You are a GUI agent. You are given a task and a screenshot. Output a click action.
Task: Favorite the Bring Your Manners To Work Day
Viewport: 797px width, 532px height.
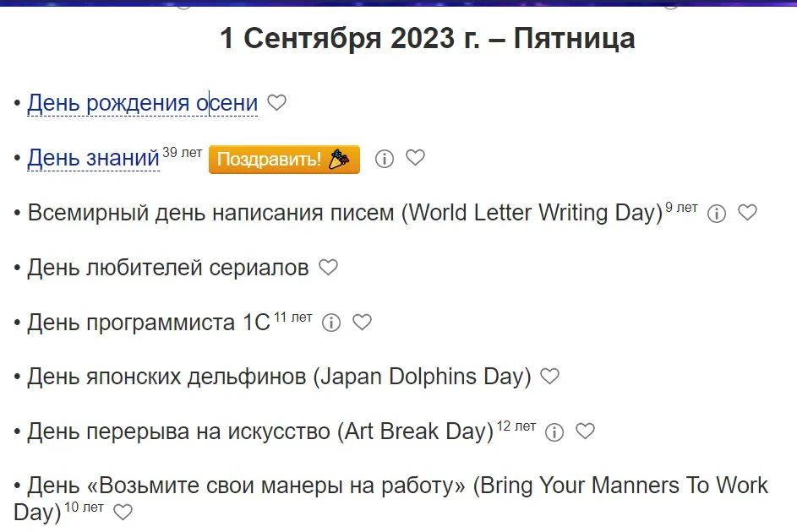coord(123,511)
